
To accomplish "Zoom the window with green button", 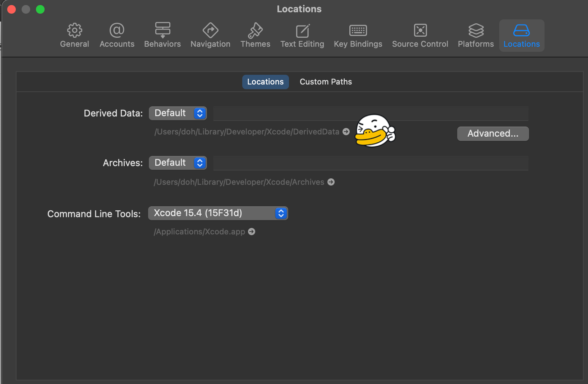I will click(x=40, y=9).
